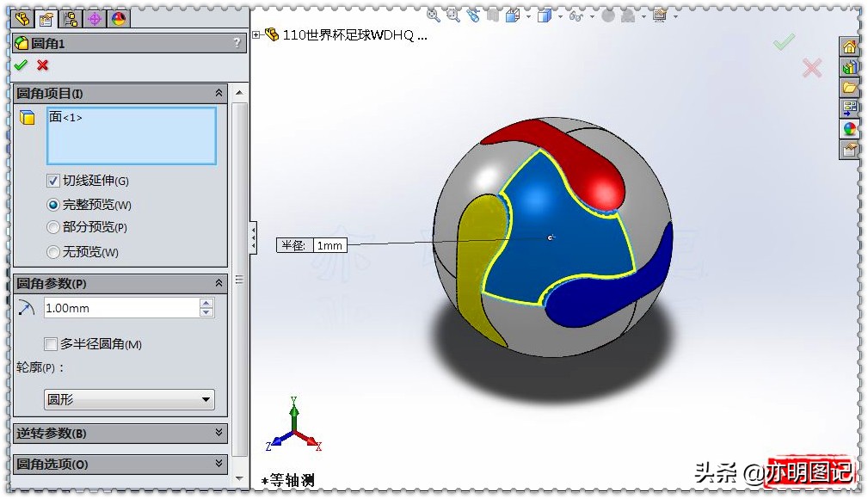Enable the 多半径圆角(M) checkbox

pos(50,344)
